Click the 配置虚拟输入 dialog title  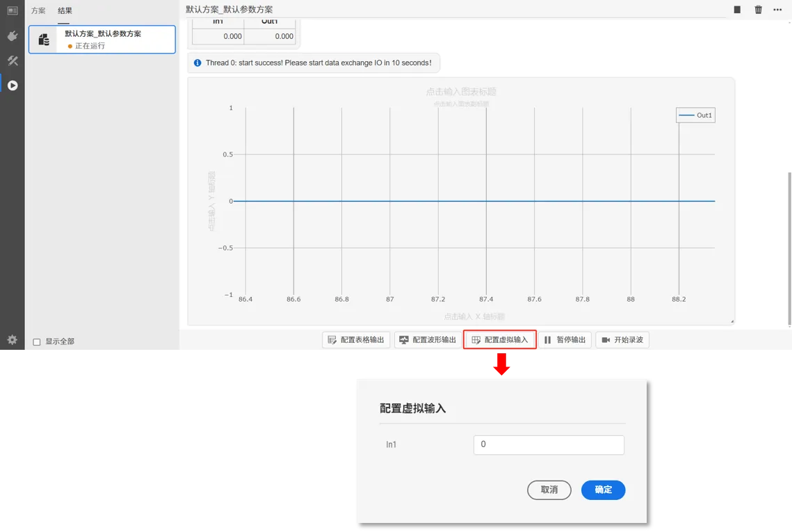tap(412, 408)
